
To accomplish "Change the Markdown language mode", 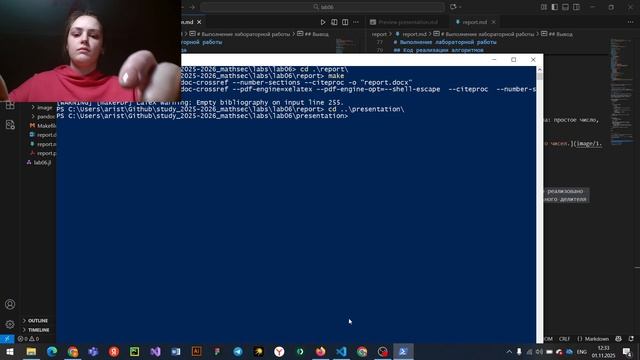I will pos(593,339).
